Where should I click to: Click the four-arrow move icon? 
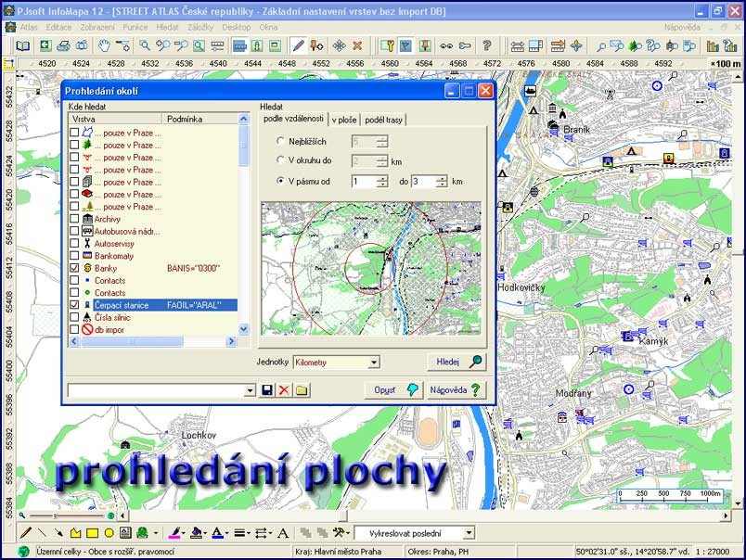click(x=340, y=46)
